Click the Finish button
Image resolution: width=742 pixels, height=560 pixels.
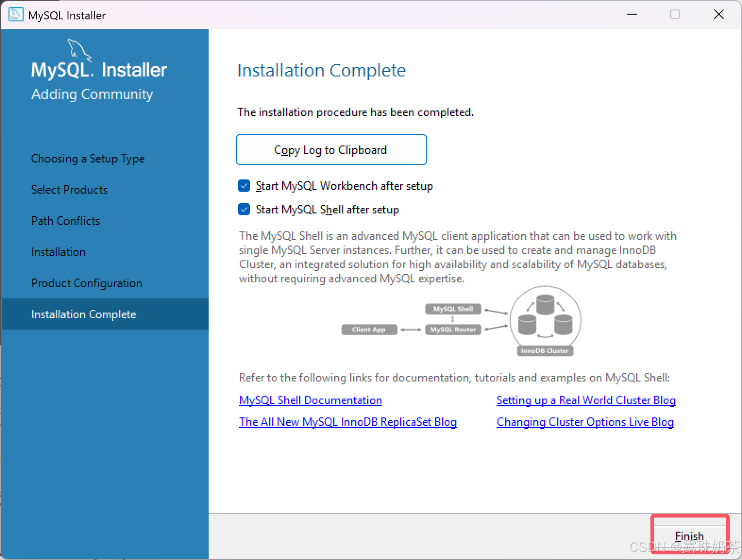[x=690, y=536]
